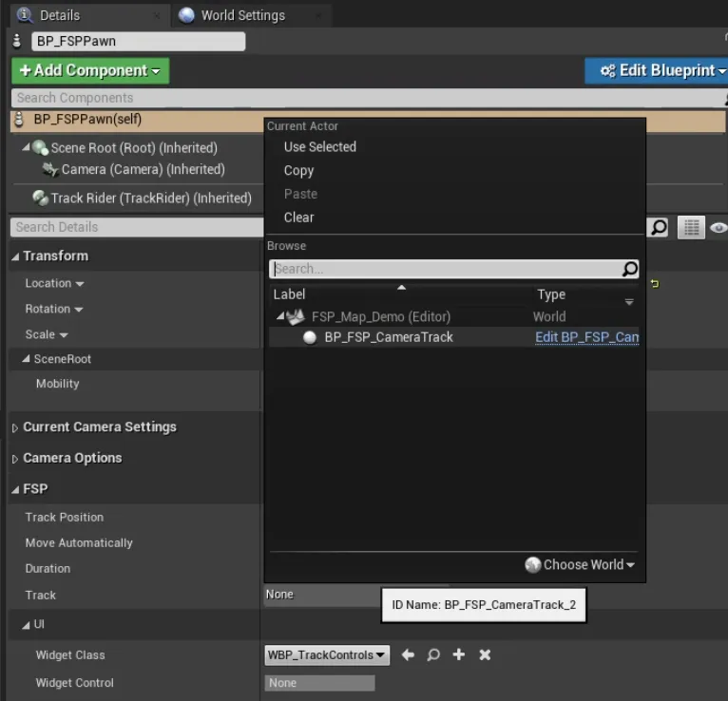Open the WBP_TrackControls dropdown
Image resolution: width=728 pixels, height=701 pixels.
point(327,654)
